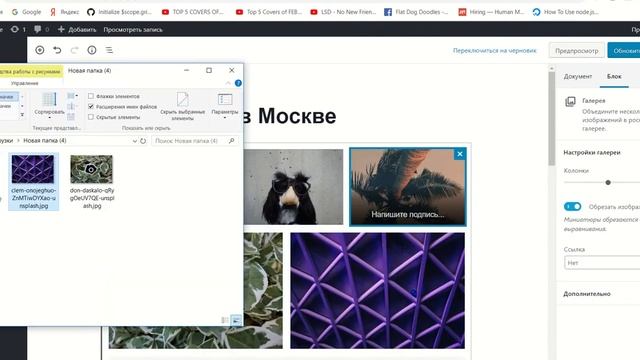Remove the selected palm tree gallery image
This screenshot has width=640, height=360.
[x=460, y=154]
